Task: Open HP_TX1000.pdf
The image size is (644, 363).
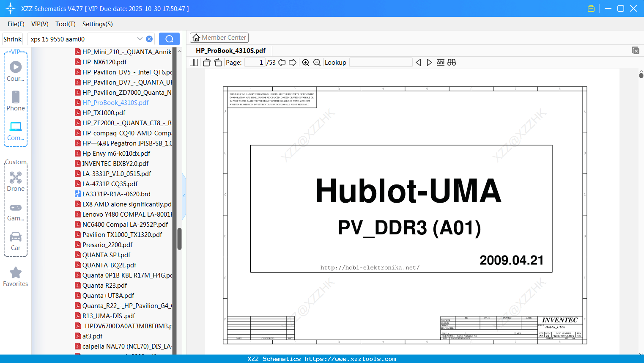Action: (x=100, y=113)
